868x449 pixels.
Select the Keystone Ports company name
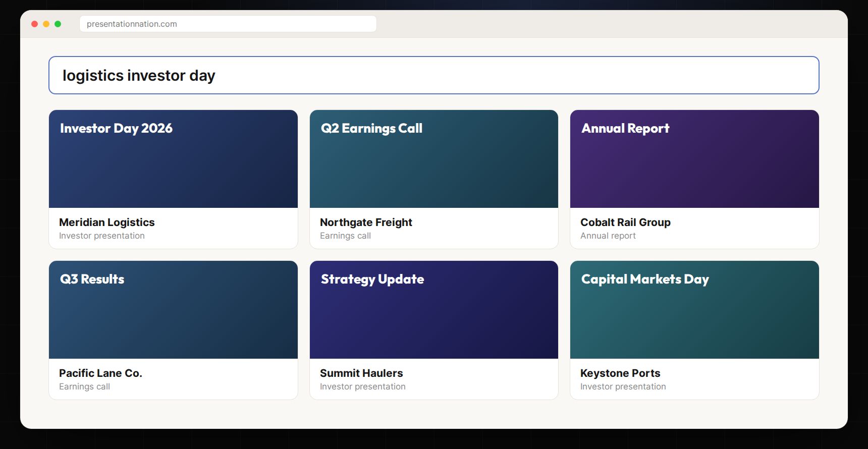pos(620,373)
